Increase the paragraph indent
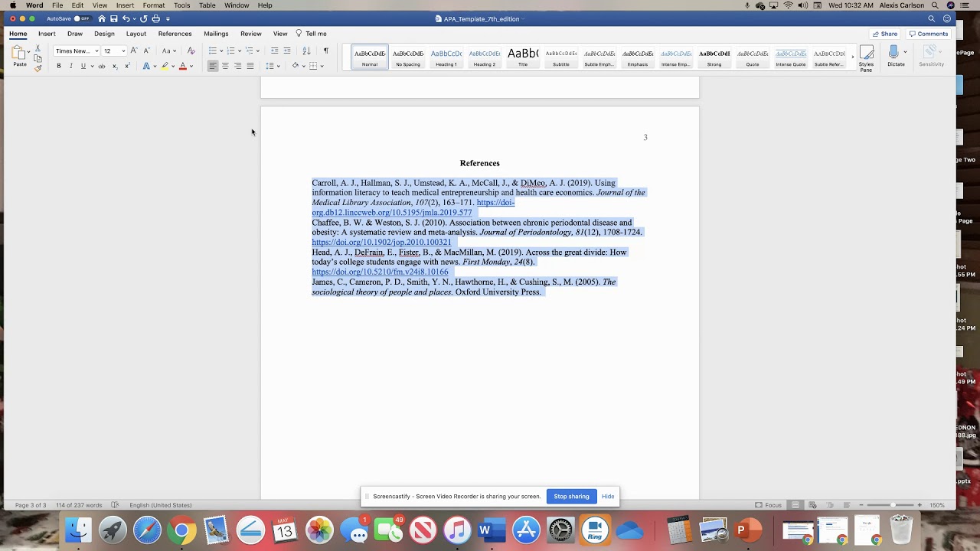Image resolution: width=980 pixels, height=551 pixels. pyautogui.click(x=287, y=51)
